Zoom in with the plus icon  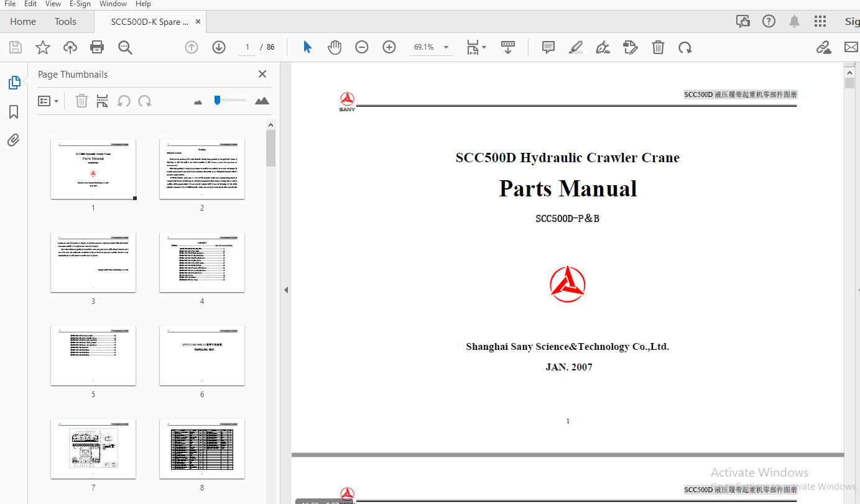tap(389, 47)
